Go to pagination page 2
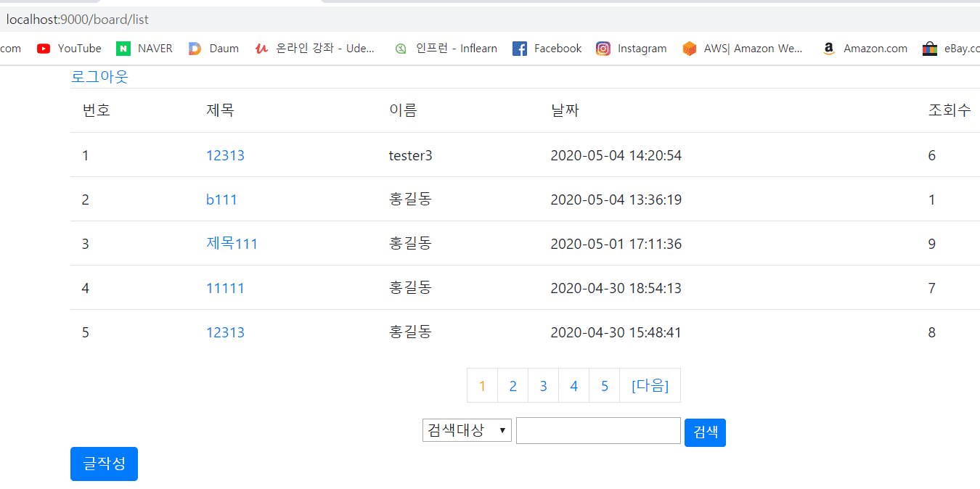The image size is (980, 489). 513,385
